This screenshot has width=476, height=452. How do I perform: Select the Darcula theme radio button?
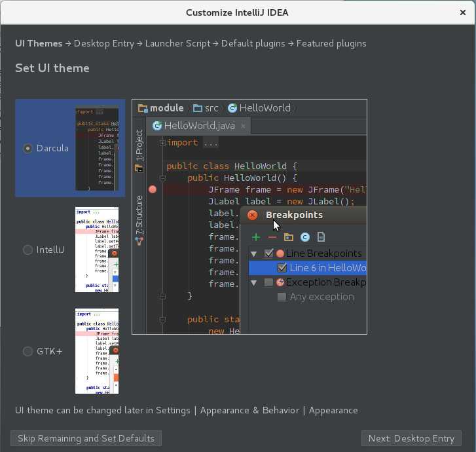coord(27,148)
